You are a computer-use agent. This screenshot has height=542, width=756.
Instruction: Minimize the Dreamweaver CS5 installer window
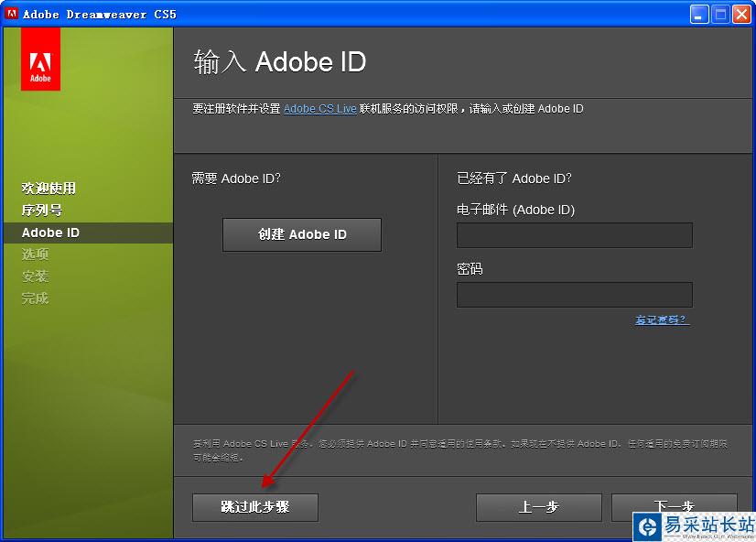699,14
